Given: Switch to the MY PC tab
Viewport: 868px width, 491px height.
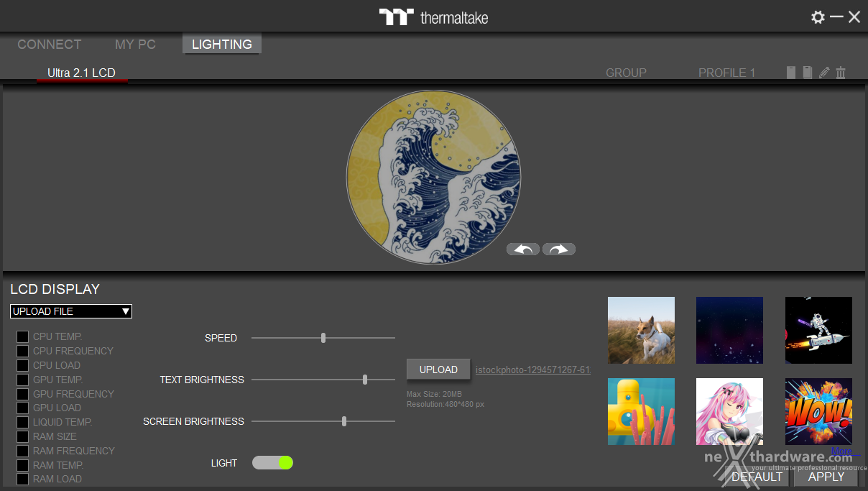Looking at the screenshot, I should 135,45.
